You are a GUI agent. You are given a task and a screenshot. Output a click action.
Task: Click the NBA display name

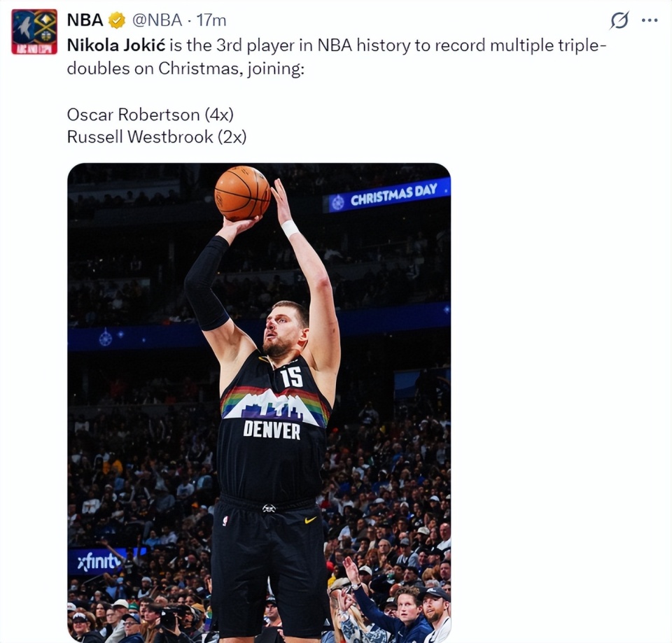(85, 20)
